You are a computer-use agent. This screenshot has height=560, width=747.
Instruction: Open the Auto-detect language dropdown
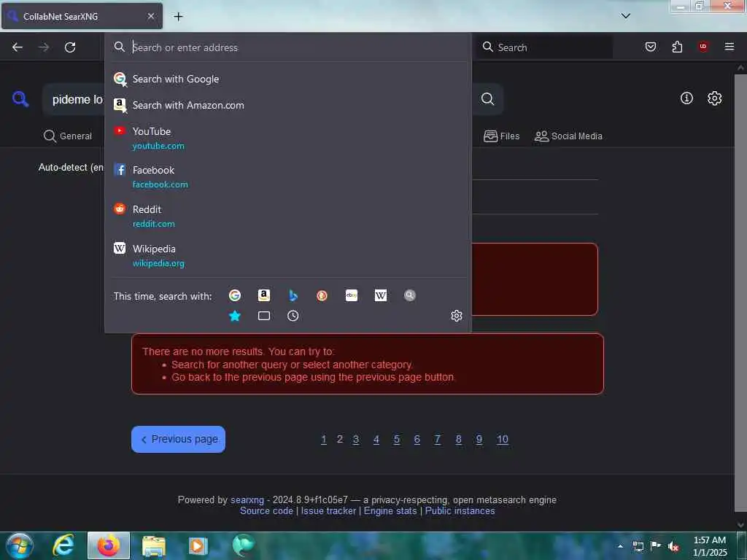click(71, 168)
